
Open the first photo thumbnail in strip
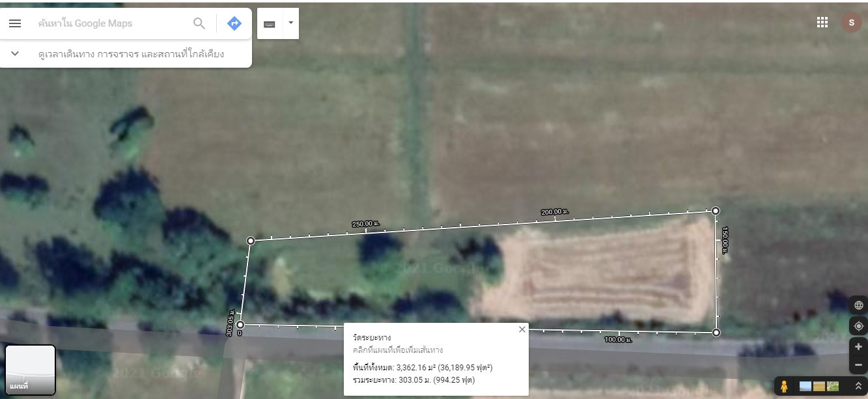(x=805, y=386)
